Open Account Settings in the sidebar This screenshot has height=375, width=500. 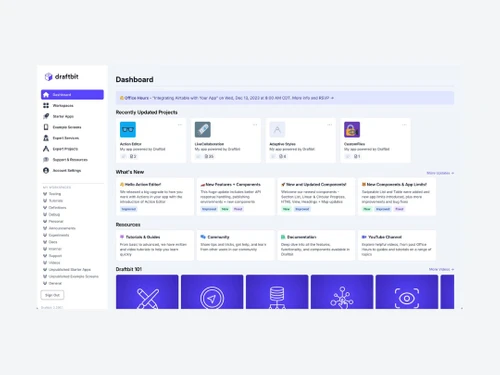tap(72, 170)
